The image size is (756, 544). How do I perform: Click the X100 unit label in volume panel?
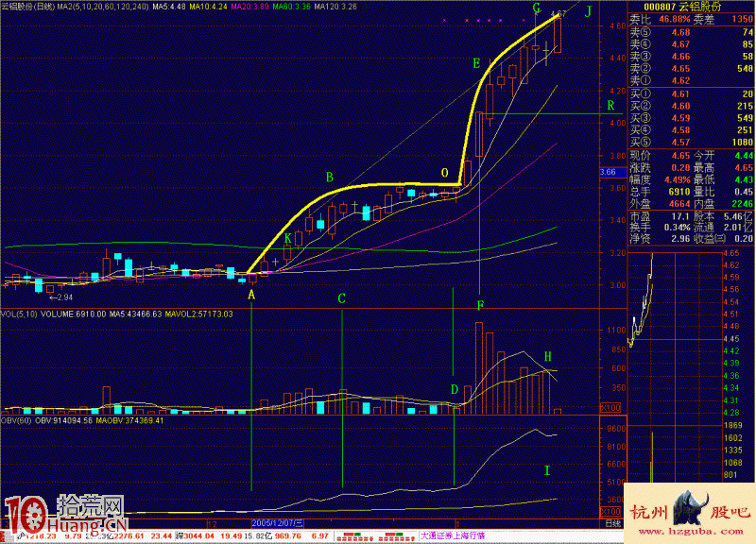pyautogui.click(x=610, y=408)
